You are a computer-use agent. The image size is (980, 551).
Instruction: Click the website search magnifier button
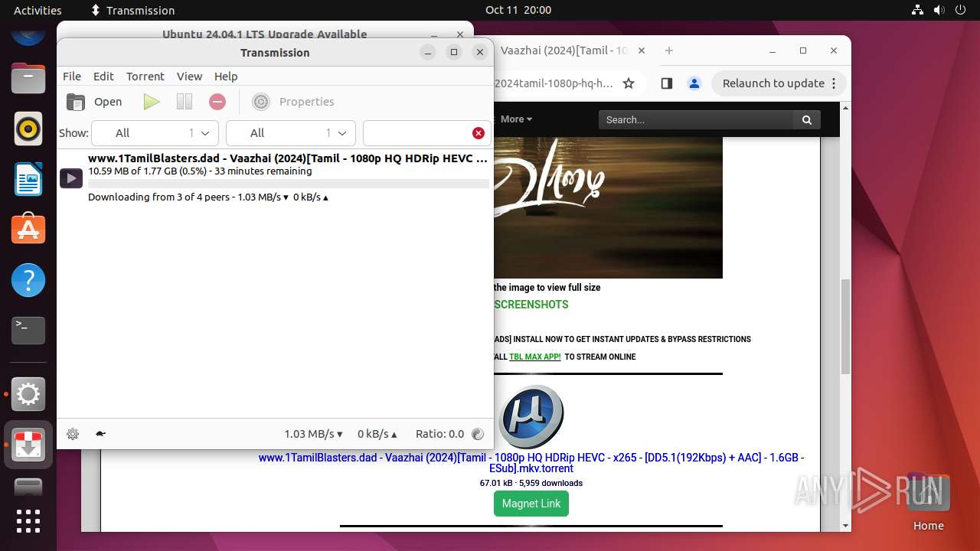[x=807, y=119]
